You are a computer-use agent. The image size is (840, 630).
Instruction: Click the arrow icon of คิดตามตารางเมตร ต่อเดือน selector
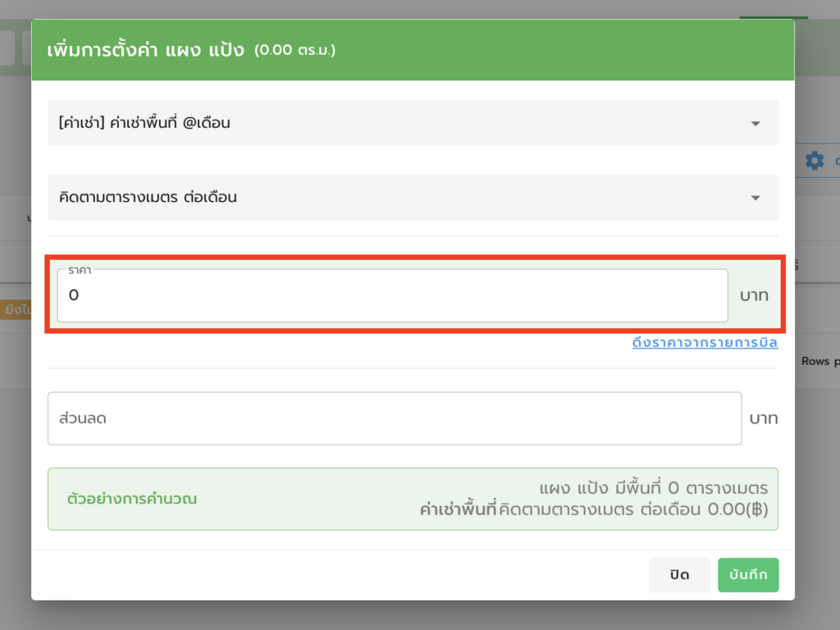[x=756, y=199]
